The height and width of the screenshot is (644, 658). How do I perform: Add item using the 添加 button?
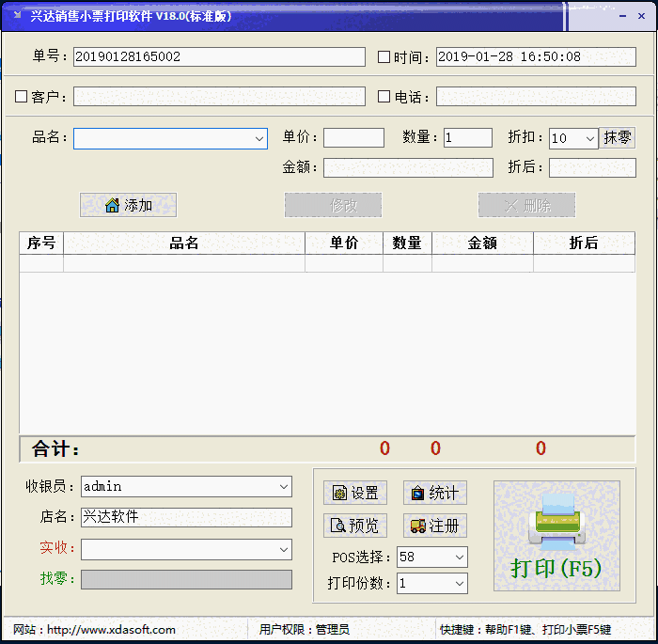[128, 205]
